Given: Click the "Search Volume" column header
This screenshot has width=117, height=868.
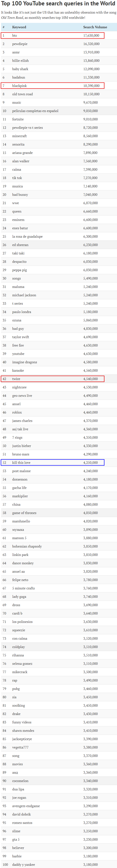Looking at the screenshot, I should [x=95, y=27].
